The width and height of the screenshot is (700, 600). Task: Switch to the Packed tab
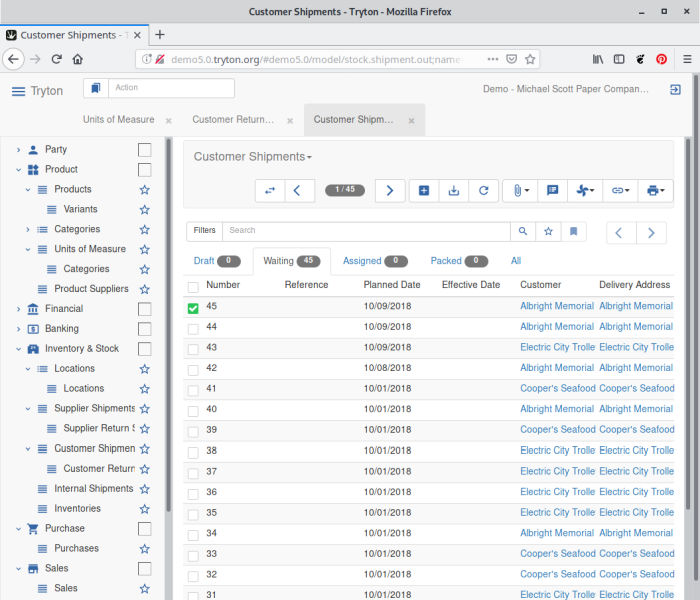click(459, 261)
